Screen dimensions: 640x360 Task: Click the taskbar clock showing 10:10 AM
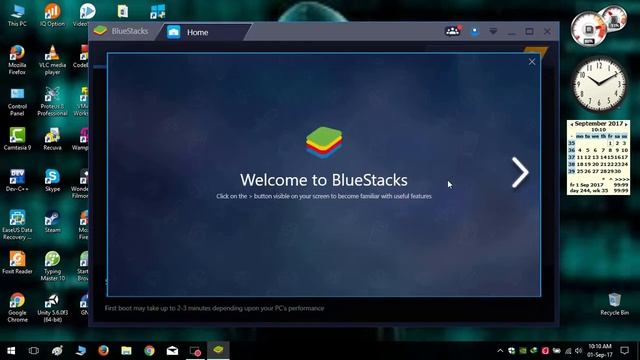(x=600, y=351)
